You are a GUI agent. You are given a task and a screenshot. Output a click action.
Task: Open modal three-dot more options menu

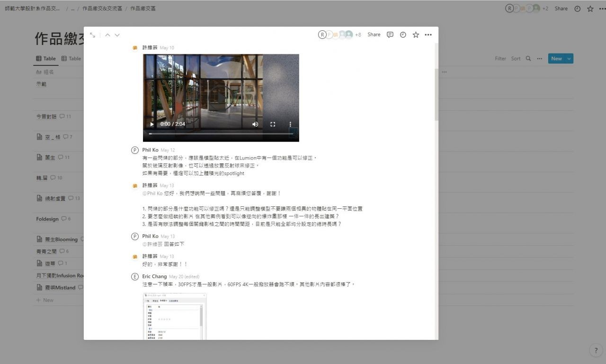tap(428, 35)
